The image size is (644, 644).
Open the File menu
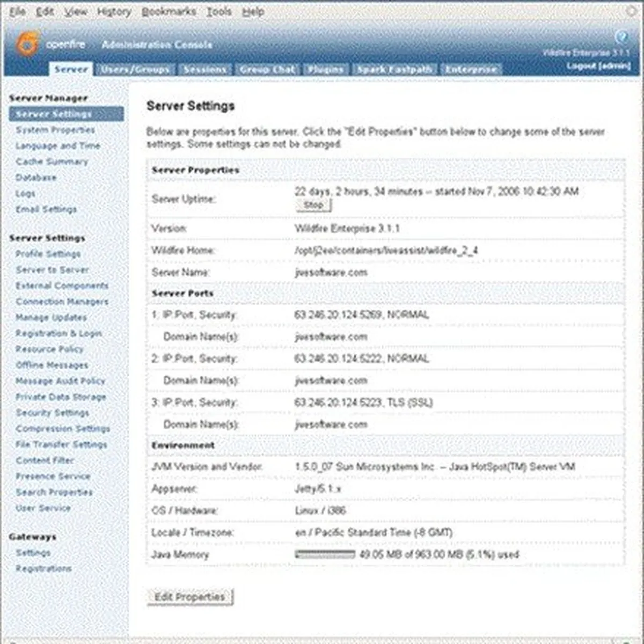[17, 11]
